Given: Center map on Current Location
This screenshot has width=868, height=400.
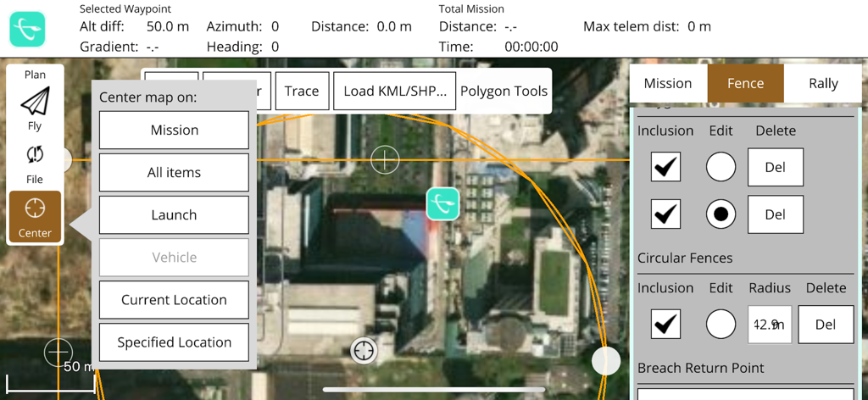Looking at the screenshot, I should click(x=174, y=300).
